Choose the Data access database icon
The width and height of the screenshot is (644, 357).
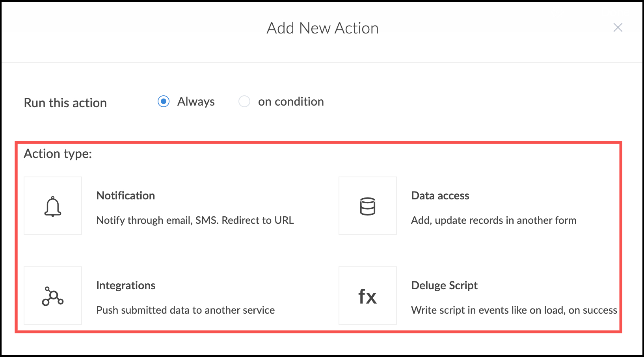point(367,206)
